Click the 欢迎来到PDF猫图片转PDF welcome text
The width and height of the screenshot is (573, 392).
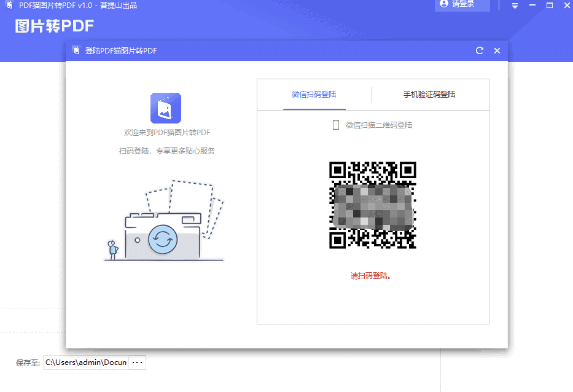167,133
